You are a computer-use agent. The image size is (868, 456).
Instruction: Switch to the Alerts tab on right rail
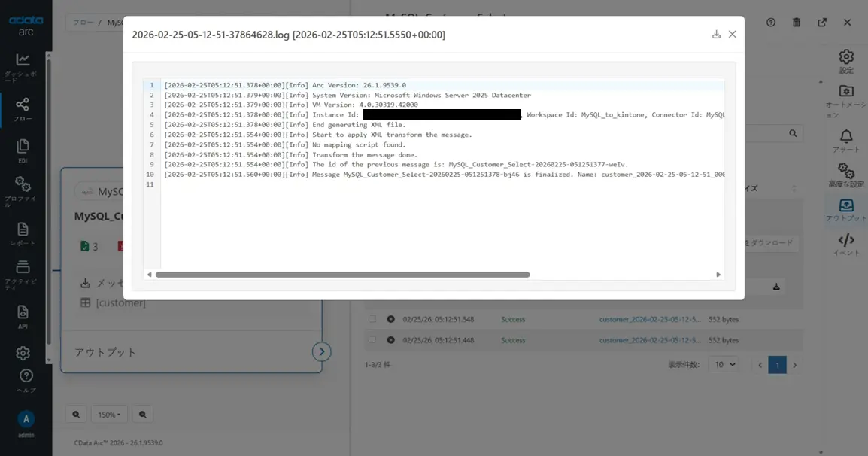tap(846, 141)
